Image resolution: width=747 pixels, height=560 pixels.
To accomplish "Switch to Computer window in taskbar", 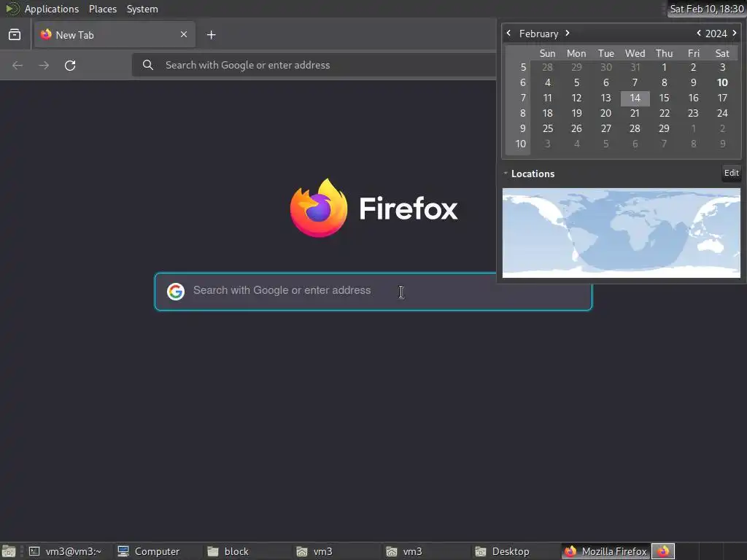I will (149, 551).
